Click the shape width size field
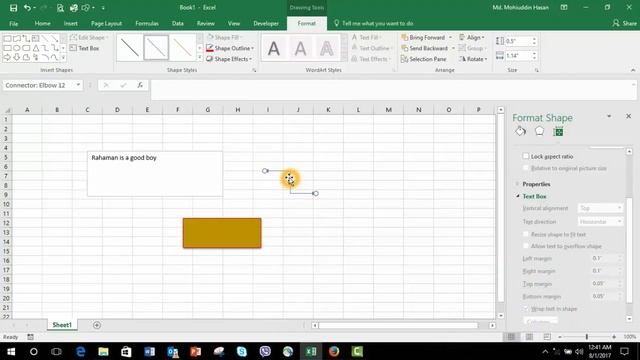640x360 pixels. tap(518, 56)
